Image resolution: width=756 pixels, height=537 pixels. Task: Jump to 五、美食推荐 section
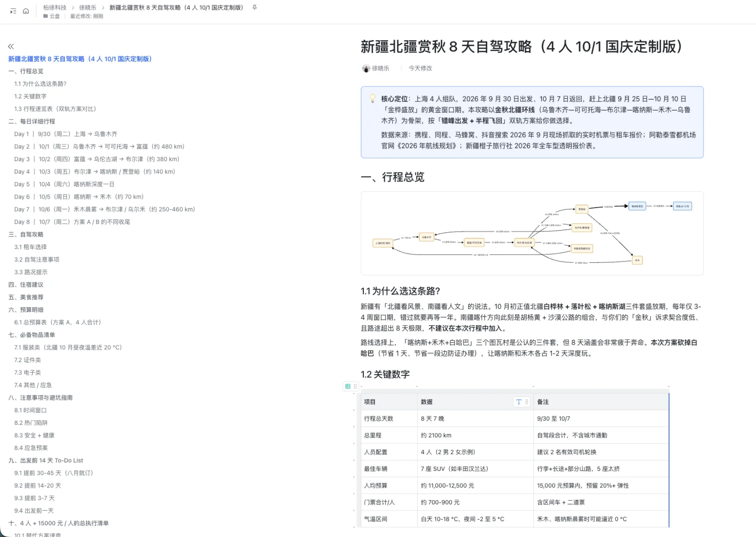(26, 297)
